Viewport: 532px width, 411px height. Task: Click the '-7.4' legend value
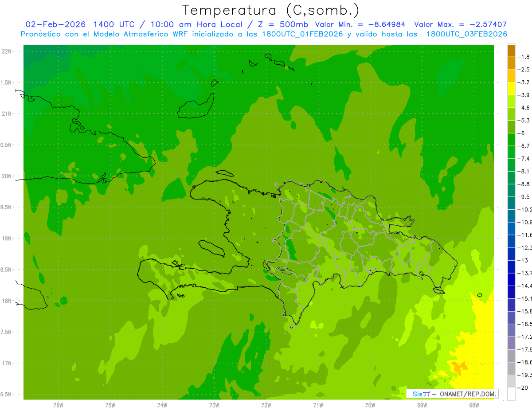[x=524, y=159]
